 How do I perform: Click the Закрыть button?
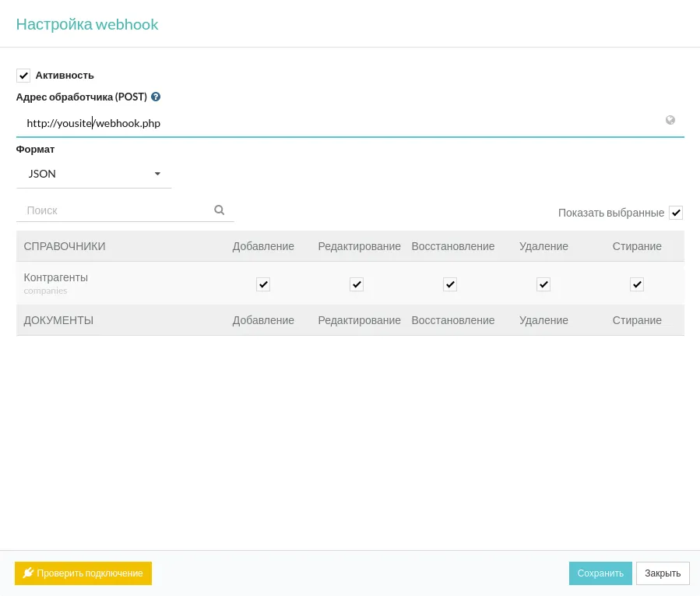(x=663, y=573)
